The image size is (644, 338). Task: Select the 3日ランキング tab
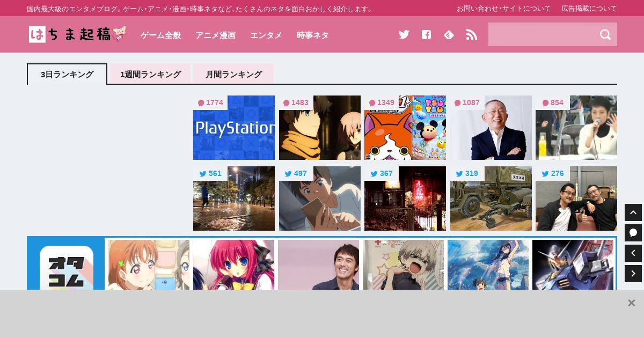(x=67, y=74)
